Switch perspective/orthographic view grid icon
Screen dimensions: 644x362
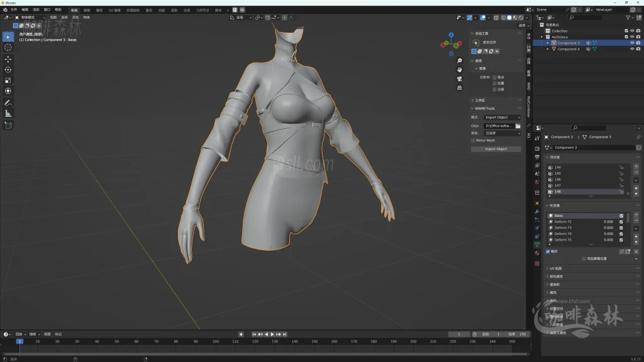[x=459, y=88]
